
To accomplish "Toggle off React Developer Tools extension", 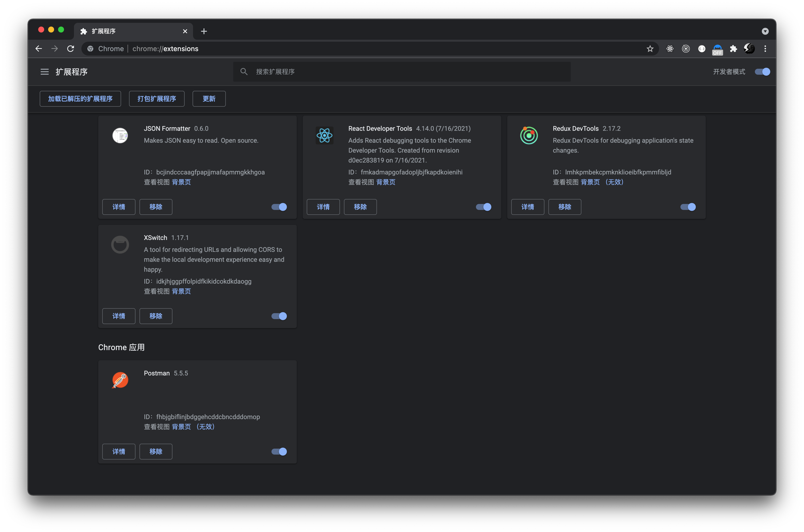I will pos(483,207).
